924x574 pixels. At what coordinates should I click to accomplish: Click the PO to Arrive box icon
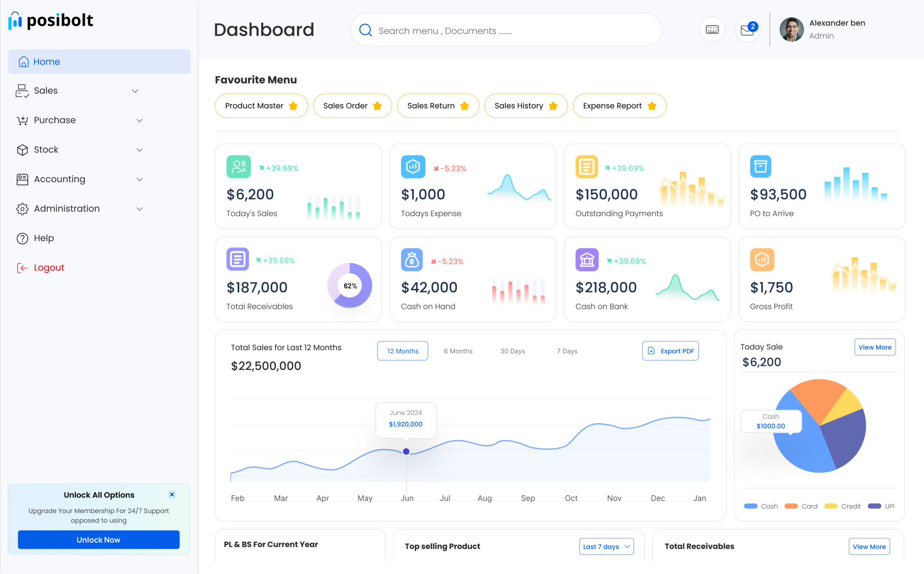point(761,167)
